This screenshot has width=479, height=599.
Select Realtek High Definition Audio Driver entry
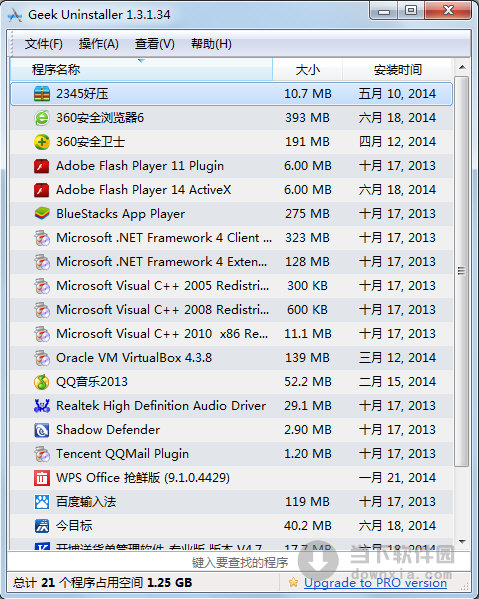point(161,406)
